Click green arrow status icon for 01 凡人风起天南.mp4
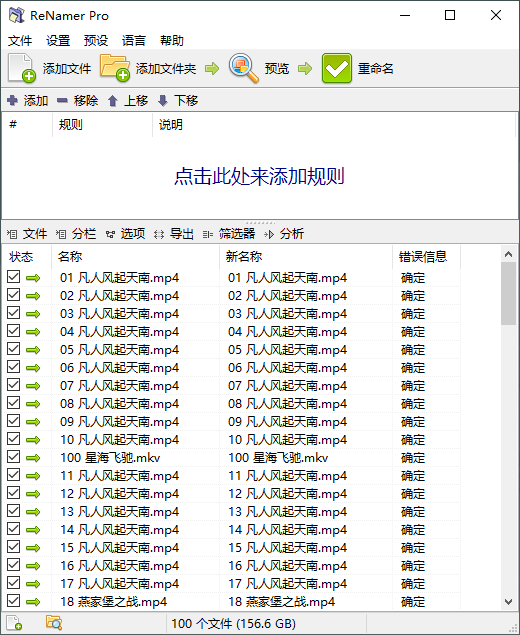 point(33,278)
